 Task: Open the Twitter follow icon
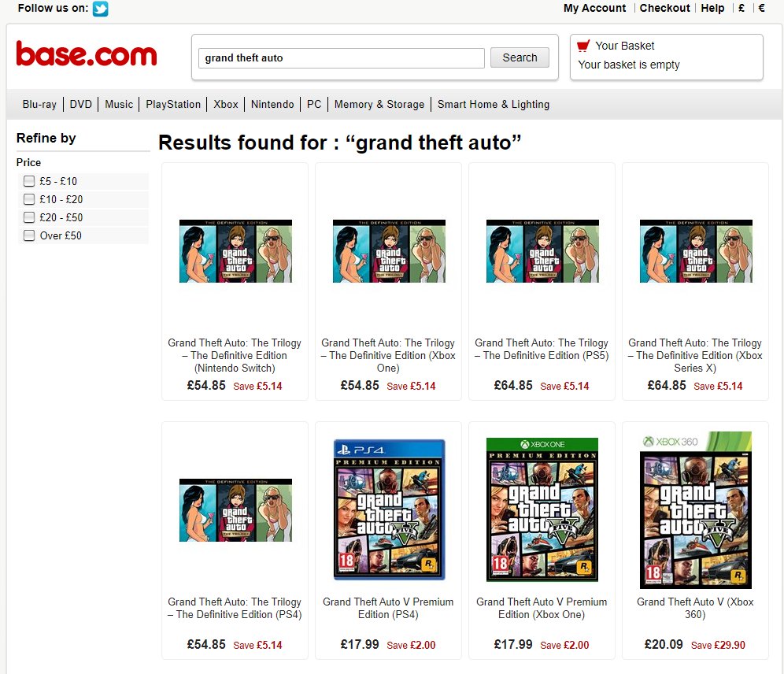tap(101, 9)
